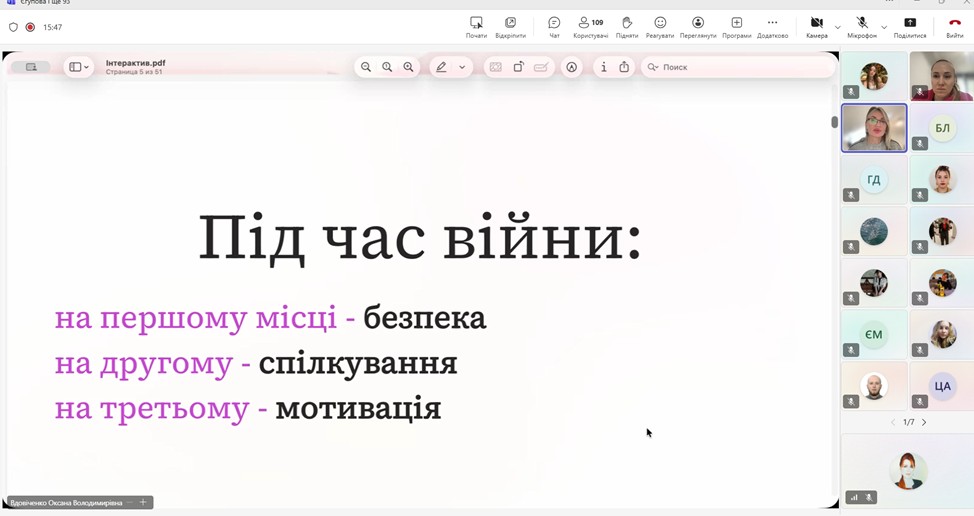974x516 pixels.
Task: Expand microphone options arrow
Action: click(x=884, y=27)
